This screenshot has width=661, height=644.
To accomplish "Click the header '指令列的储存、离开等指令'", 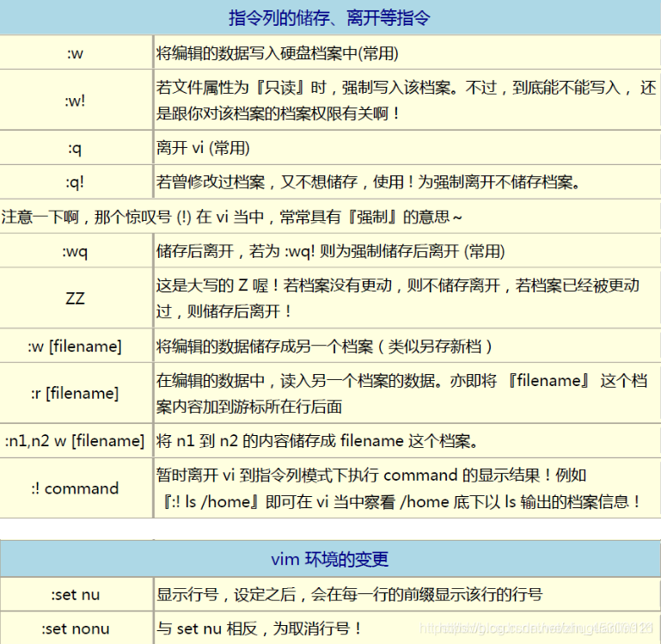I will [x=329, y=18].
